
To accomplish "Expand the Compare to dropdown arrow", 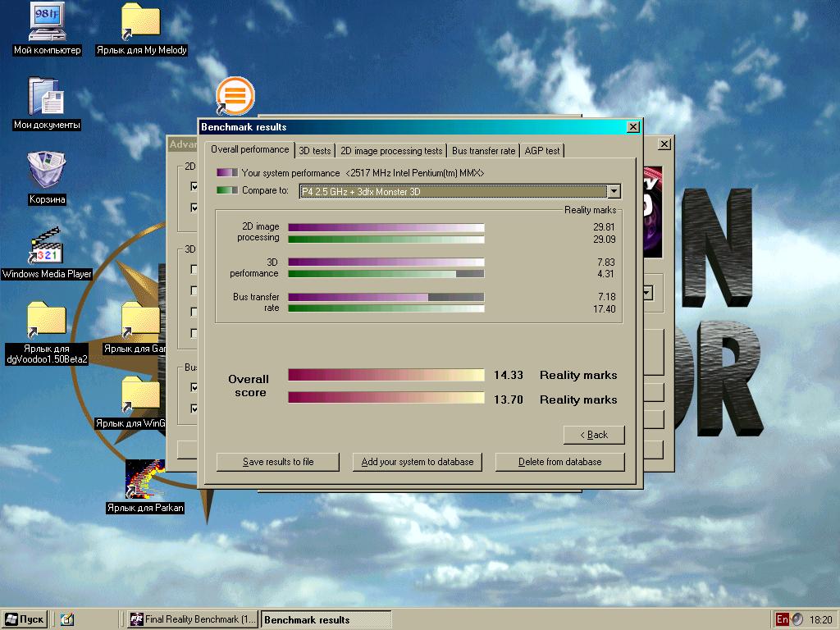I will (x=614, y=191).
